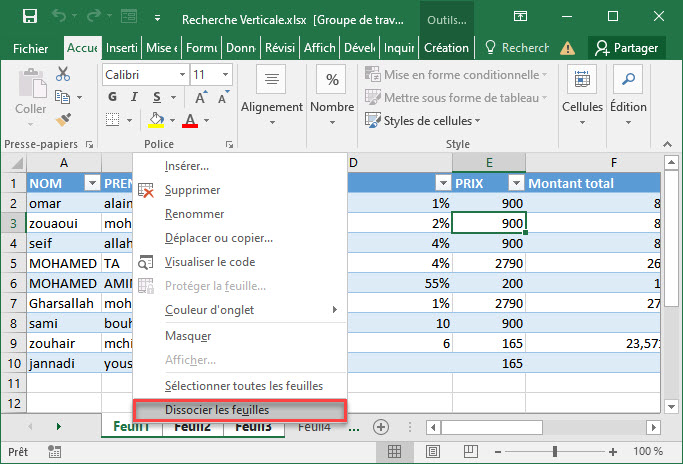Open the Calibri font name dropdown
Viewport: 683px width, 464px height.
click(x=183, y=75)
